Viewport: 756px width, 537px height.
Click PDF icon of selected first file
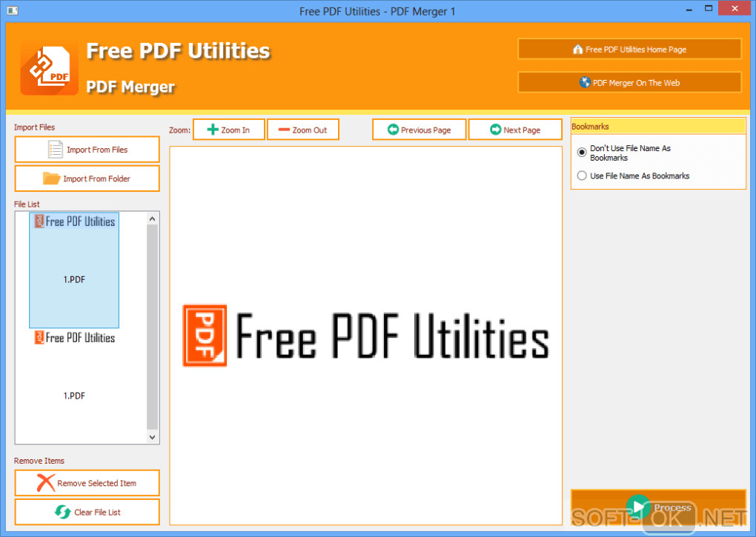(x=39, y=221)
